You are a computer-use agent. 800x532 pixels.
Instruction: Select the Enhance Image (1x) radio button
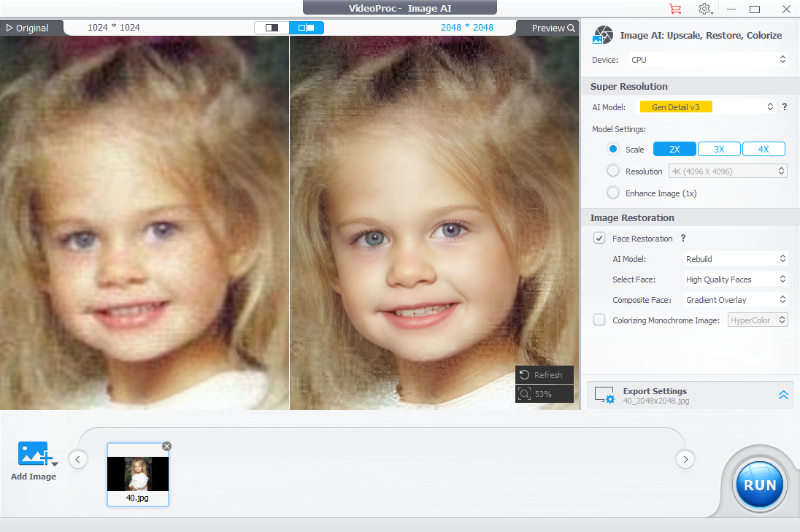613,193
